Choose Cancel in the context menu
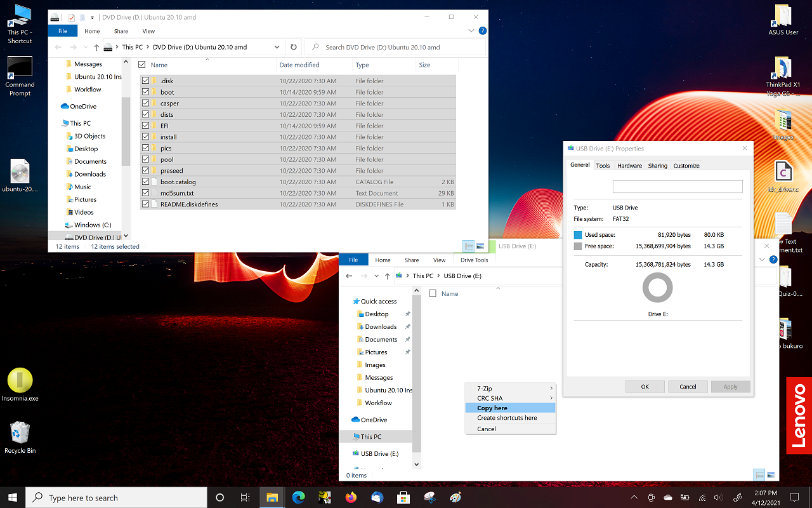The width and height of the screenshot is (812, 508). click(510, 429)
